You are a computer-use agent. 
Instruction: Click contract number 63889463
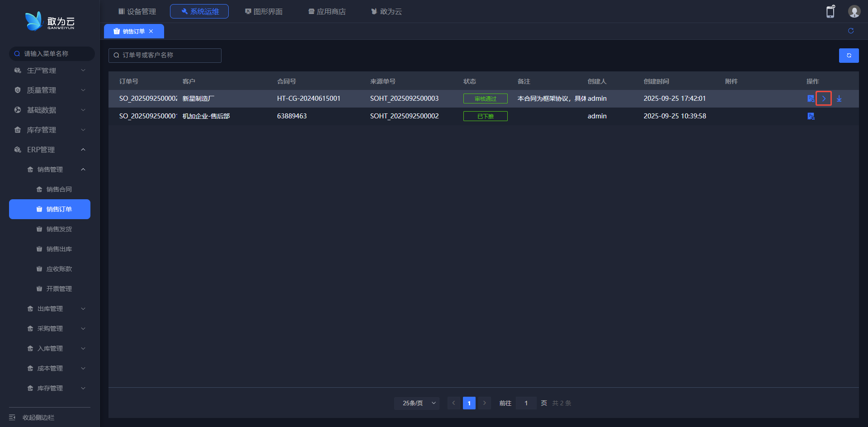(x=292, y=116)
